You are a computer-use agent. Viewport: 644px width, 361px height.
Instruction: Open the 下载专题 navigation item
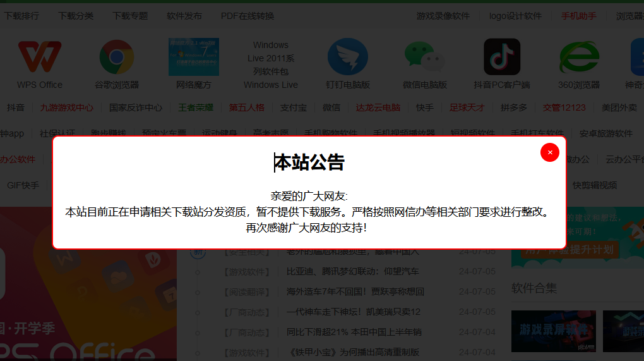(x=130, y=16)
